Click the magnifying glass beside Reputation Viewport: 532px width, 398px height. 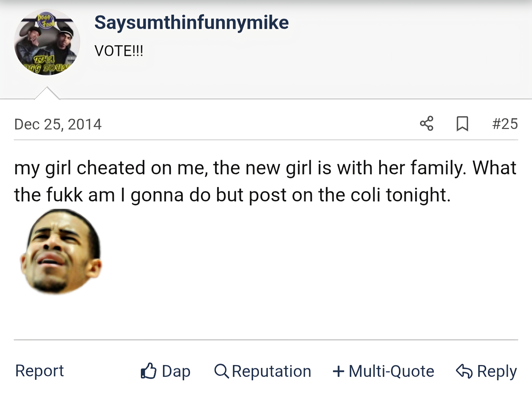click(222, 371)
